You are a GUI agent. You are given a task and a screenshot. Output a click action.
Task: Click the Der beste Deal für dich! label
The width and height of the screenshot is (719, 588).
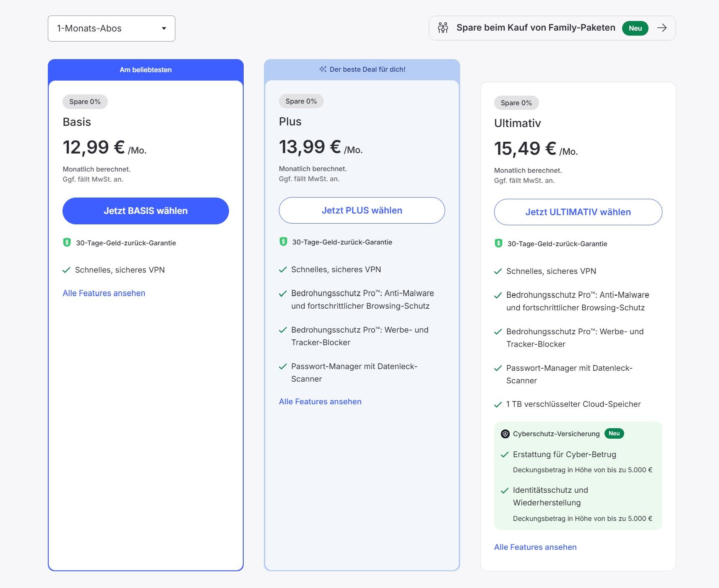coord(367,69)
